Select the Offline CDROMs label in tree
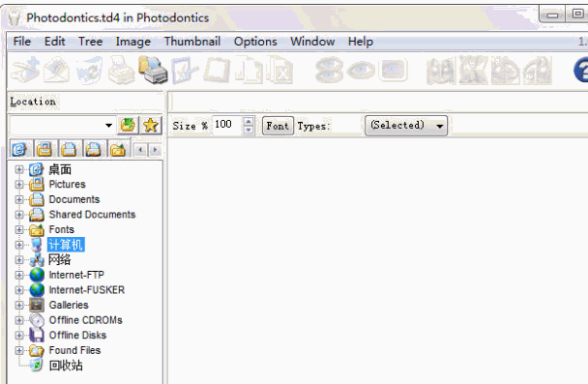Viewport: 588px width, 384px height. (85, 320)
